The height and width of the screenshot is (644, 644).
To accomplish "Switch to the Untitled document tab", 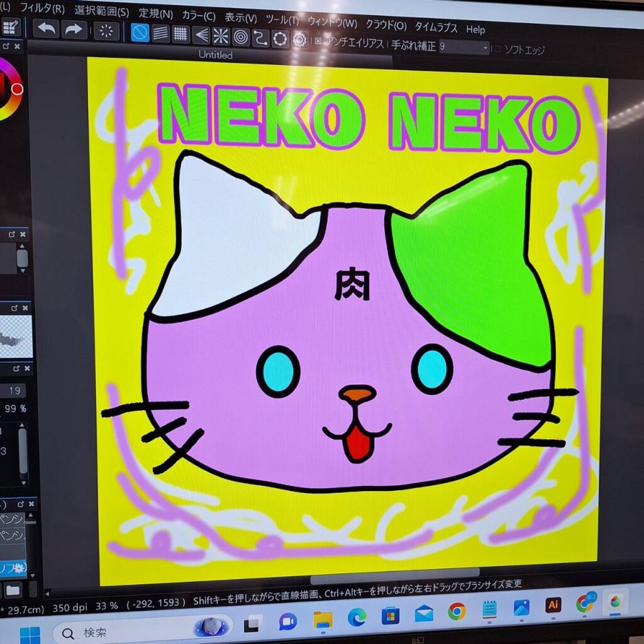I will [x=215, y=55].
